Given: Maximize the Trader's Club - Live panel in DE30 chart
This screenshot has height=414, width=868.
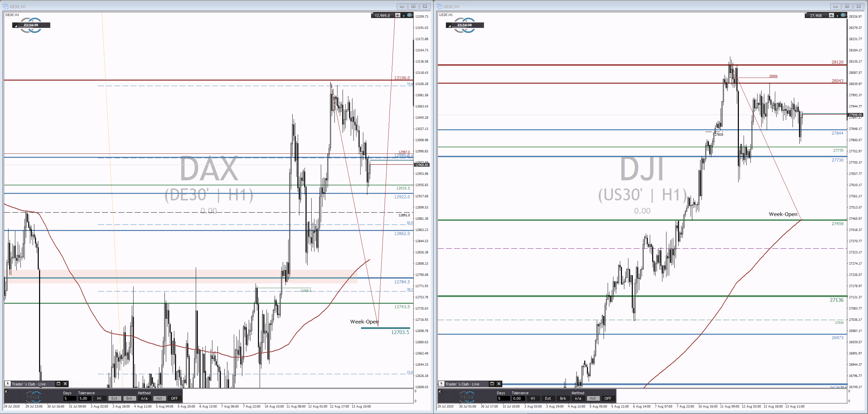Looking at the screenshot, I should [58, 384].
